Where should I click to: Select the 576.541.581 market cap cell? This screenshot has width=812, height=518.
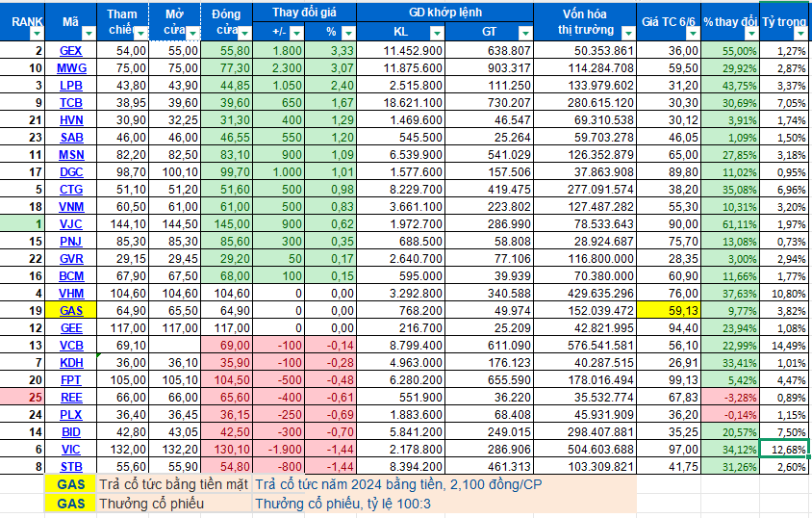(x=585, y=346)
